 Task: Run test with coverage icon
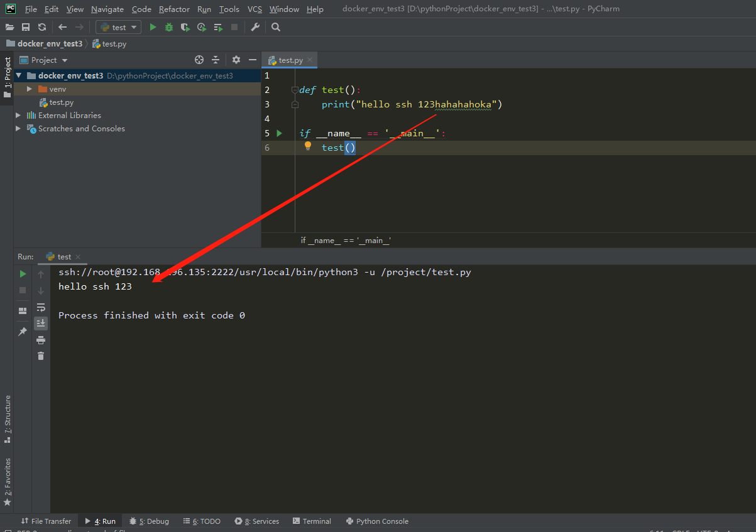[184, 27]
